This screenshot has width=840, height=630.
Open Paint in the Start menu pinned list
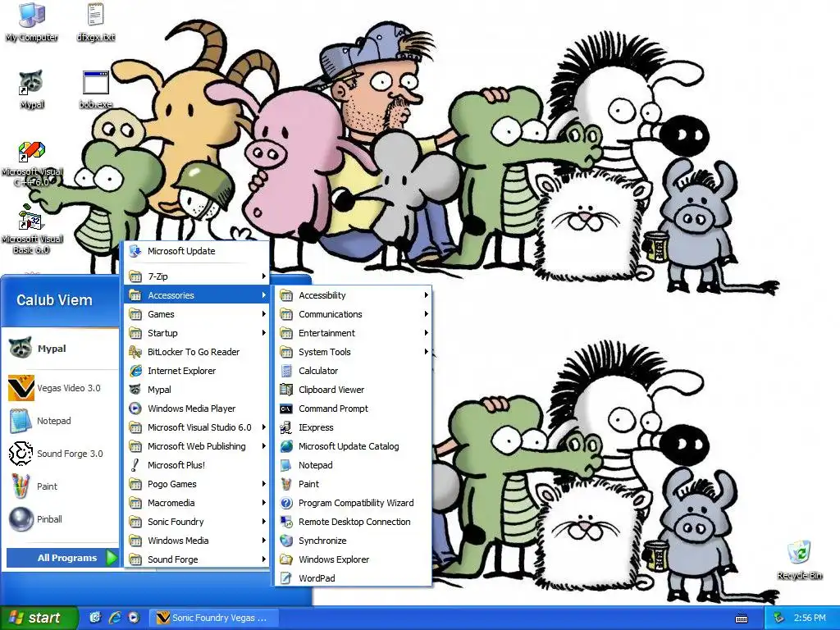60,486
